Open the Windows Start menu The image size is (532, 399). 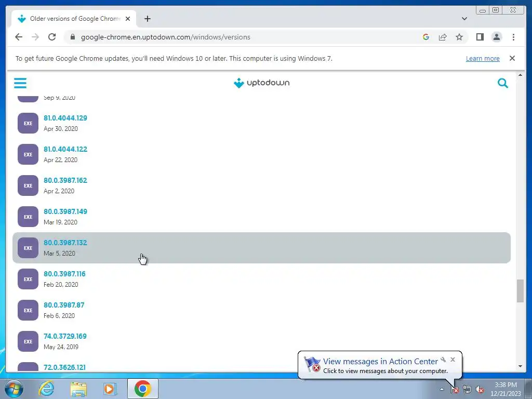(14, 389)
